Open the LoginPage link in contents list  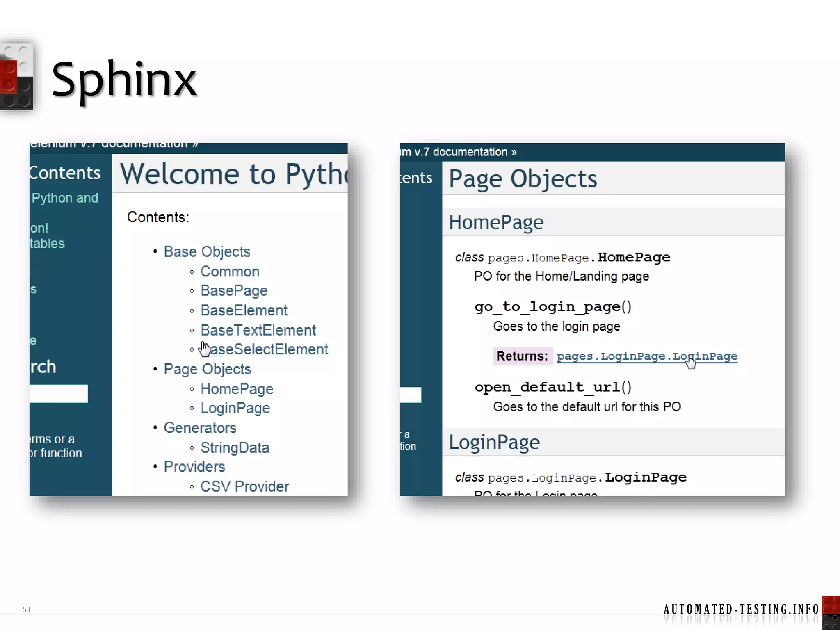235,408
